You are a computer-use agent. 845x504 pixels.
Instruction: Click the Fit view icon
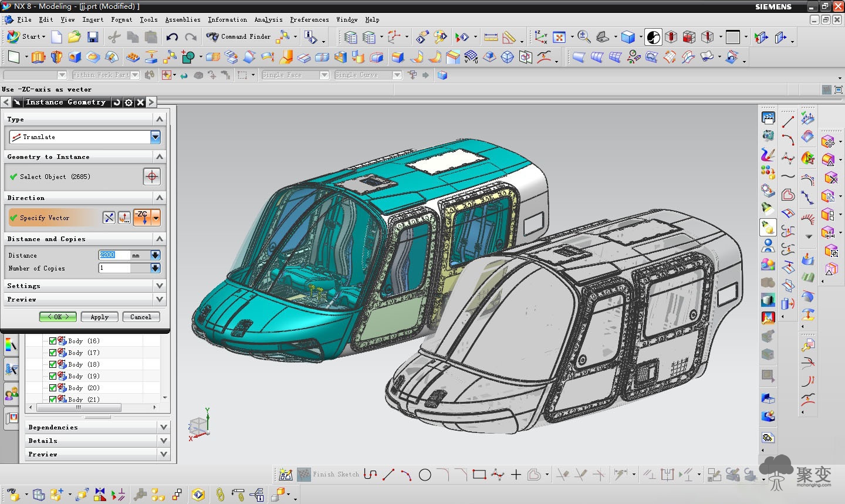[559, 38]
